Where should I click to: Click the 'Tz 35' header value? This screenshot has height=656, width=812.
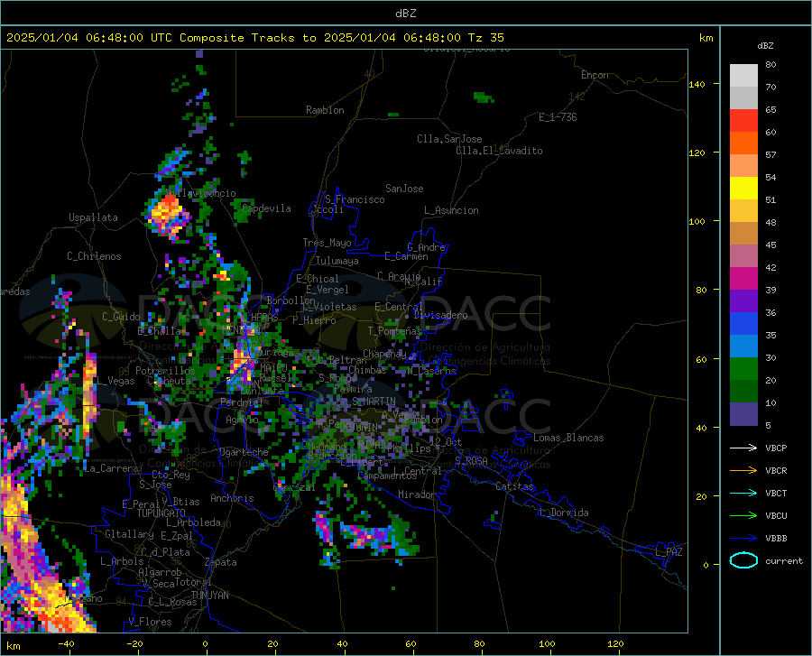coord(485,38)
